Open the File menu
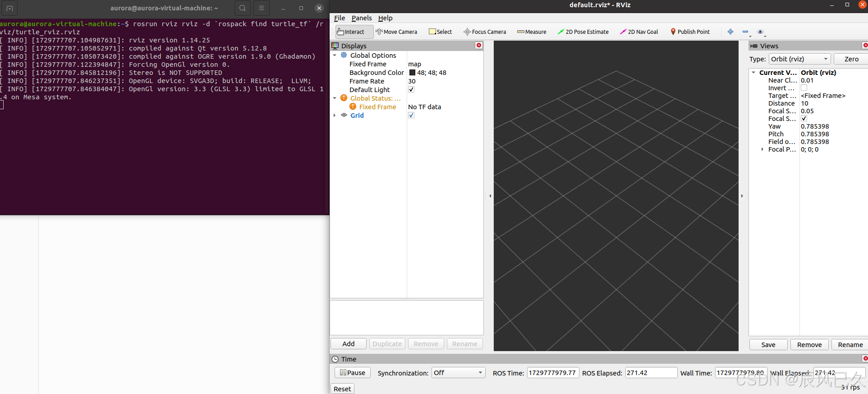 pos(340,18)
